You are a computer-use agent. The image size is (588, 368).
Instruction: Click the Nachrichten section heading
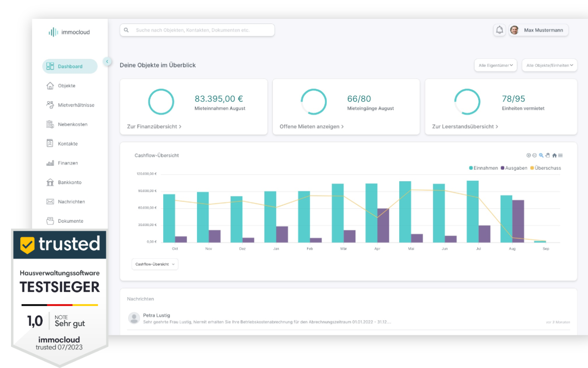141,299
